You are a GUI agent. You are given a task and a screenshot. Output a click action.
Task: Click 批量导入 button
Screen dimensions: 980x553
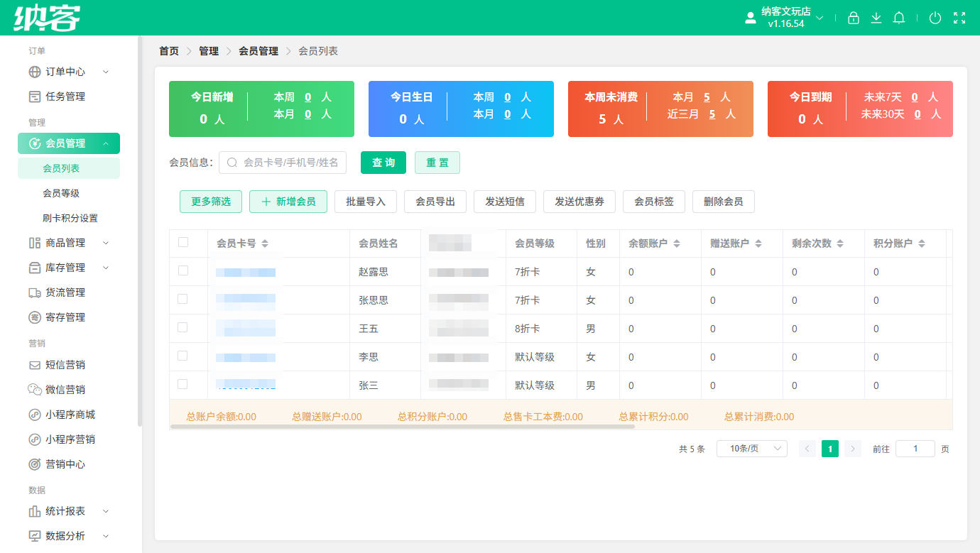(366, 202)
